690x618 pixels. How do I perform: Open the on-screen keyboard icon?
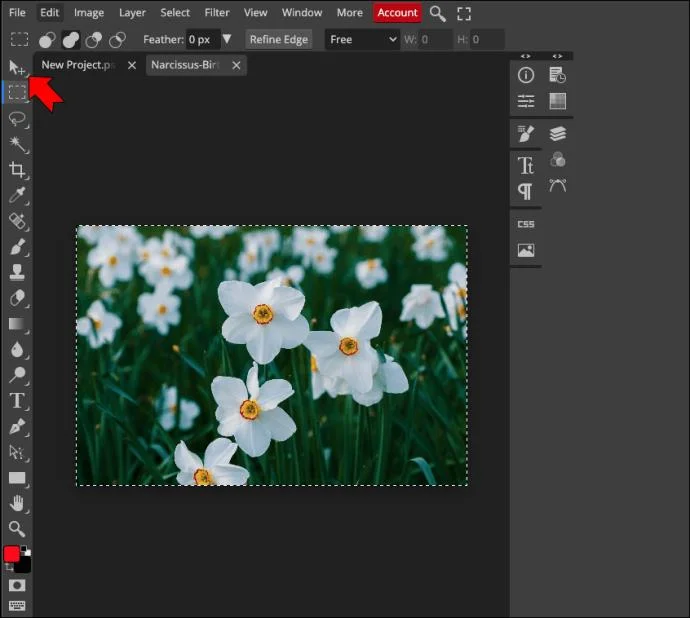click(17, 606)
